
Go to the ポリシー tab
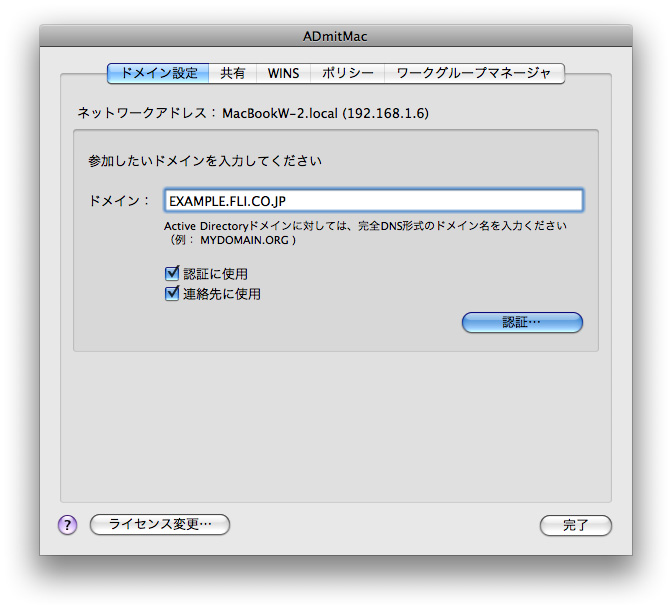coord(348,73)
